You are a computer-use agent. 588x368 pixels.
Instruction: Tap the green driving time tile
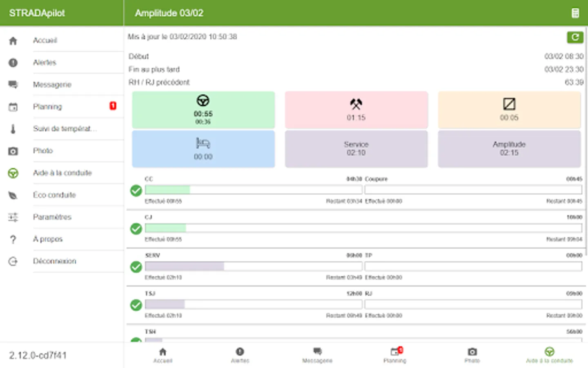pyautogui.click(x=203, y=110)
